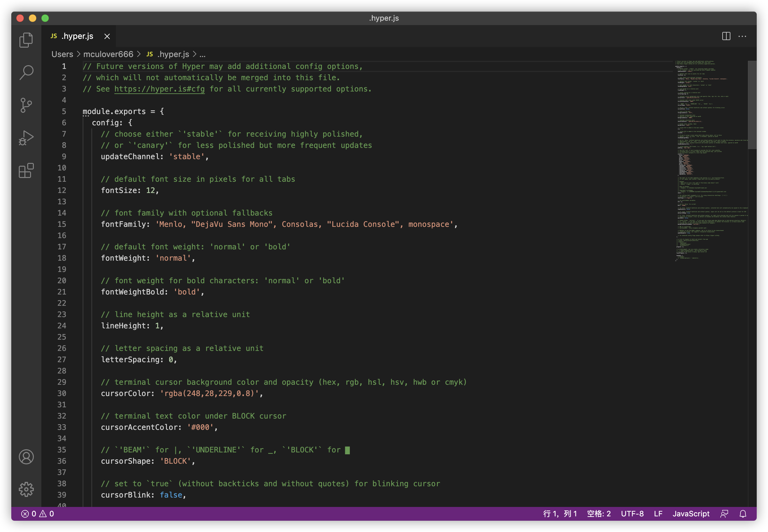768x532 pixels.
Task: Open the Manage gear menu
Action: (x=26, y=489)
